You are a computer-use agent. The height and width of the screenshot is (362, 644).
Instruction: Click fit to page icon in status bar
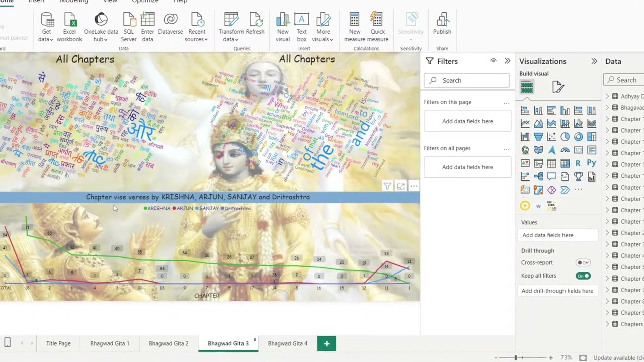583,358
